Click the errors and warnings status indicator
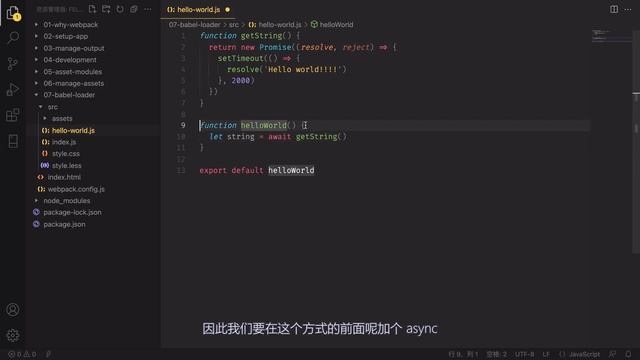Viewport: 640px width, 360px height. coord(22,354)
